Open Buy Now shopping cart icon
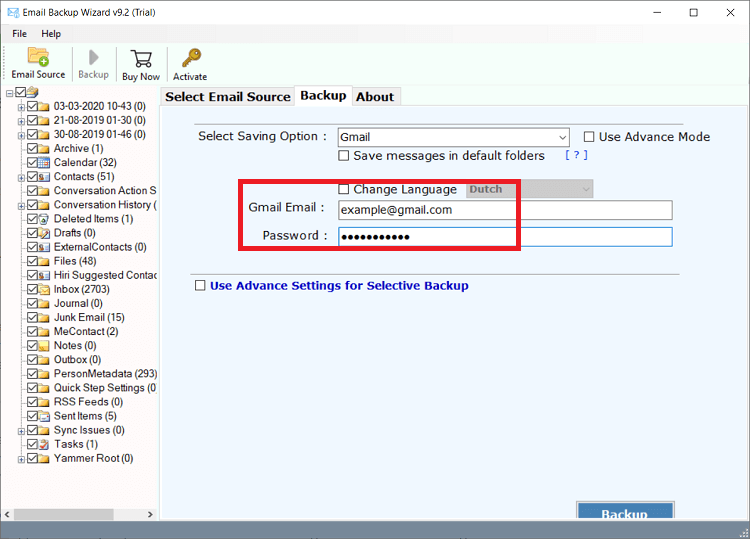Image resolution: width=750 pixels, height=539 pixels. (x=141, y=59)
